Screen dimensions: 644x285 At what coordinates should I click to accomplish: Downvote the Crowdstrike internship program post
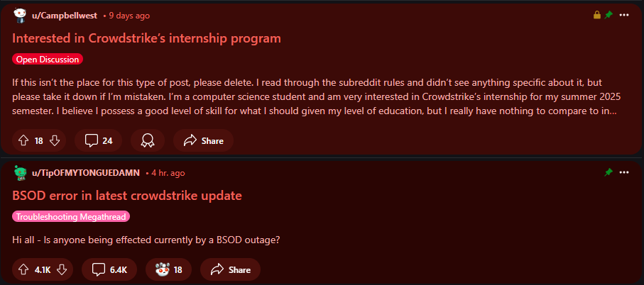[55, 140]
